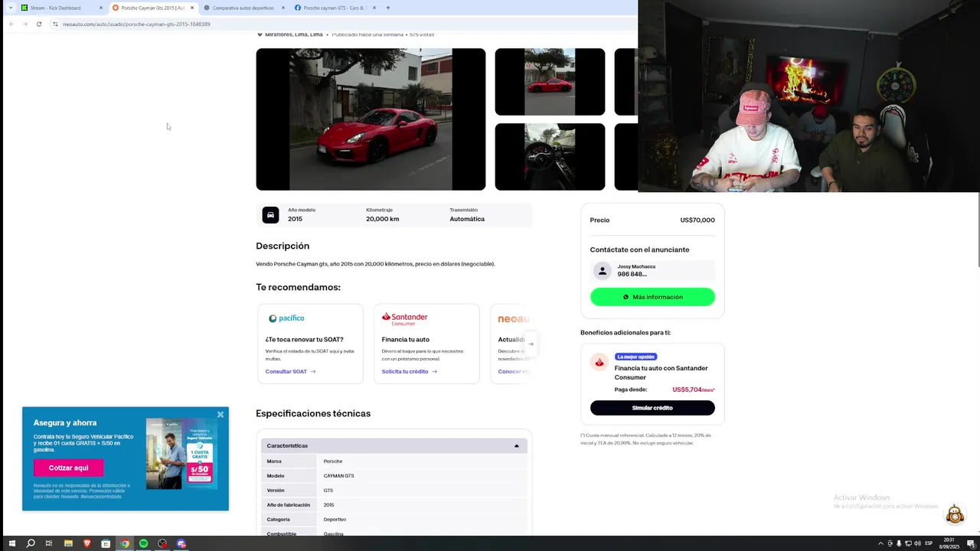Click the La mejor opción badge

pyautogui.click(x=635, y=357)
